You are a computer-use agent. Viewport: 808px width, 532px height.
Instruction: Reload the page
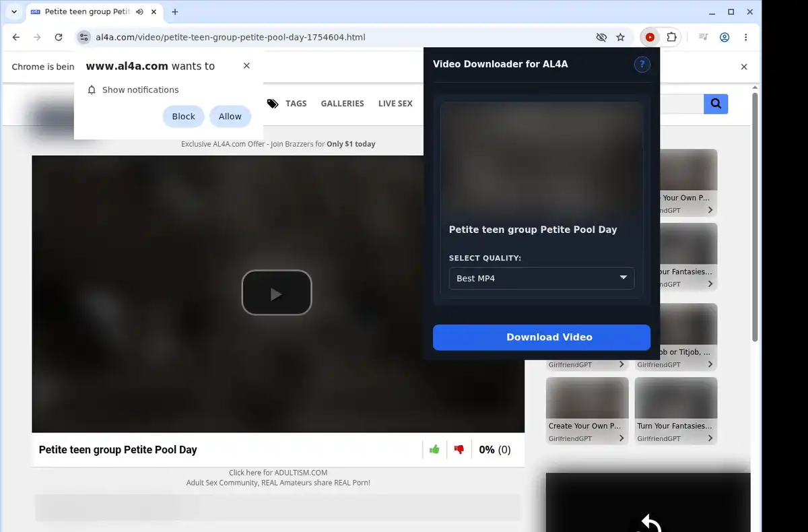pos(59,37)
